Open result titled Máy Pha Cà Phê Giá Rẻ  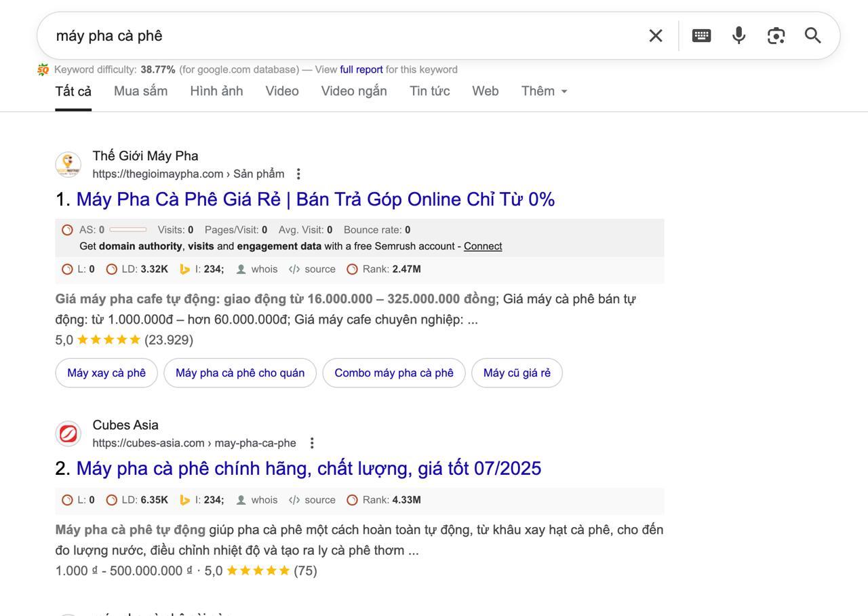(x=315, y=199)
